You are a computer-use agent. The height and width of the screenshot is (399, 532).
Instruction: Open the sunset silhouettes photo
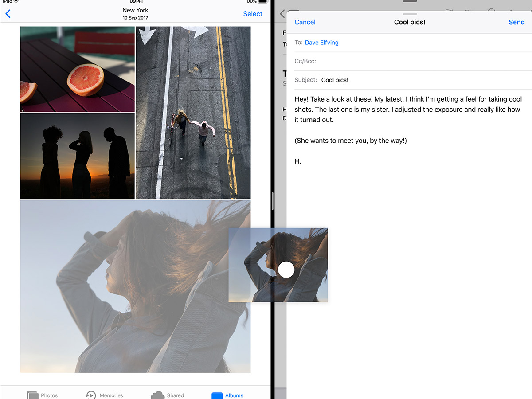[x=78, y=156]
